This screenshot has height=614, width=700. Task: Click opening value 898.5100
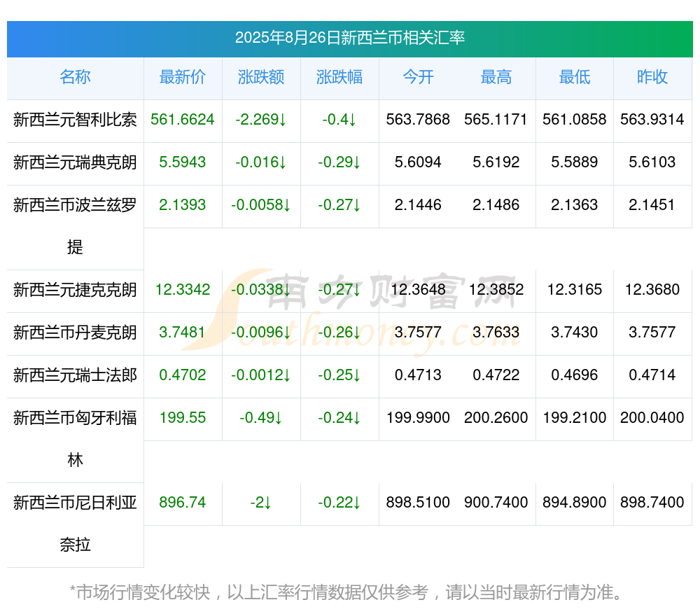[x=418, y=503]
